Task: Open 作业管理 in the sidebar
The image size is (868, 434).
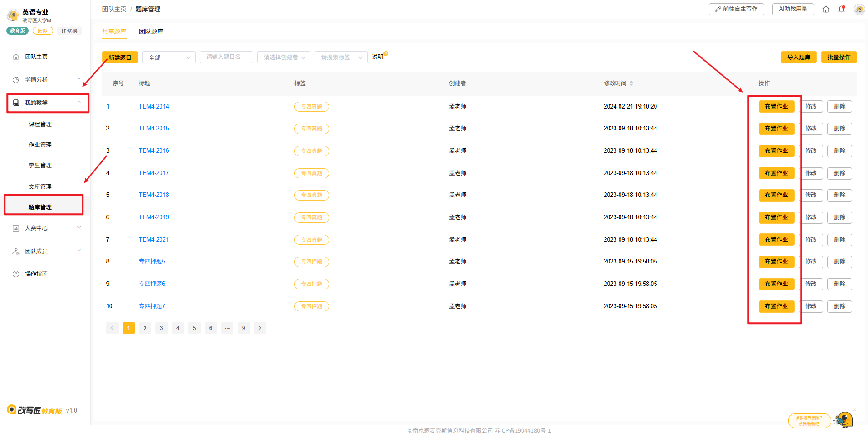Action: 40,145
